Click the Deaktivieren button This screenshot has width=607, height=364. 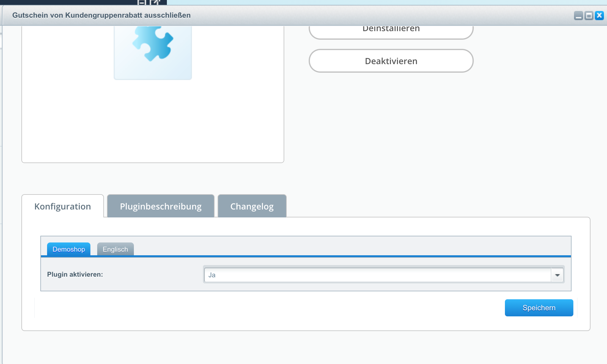[391, 61]
